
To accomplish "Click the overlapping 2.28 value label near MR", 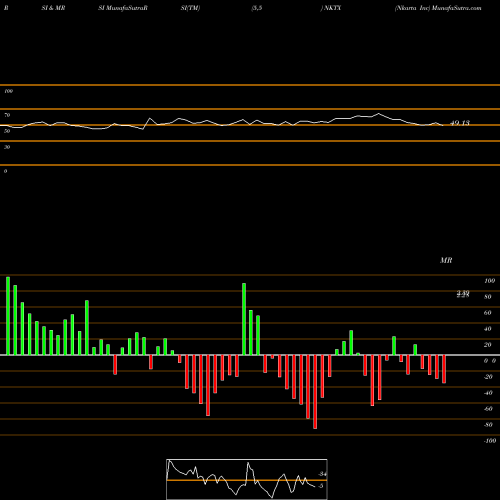I will coord(463,294).
